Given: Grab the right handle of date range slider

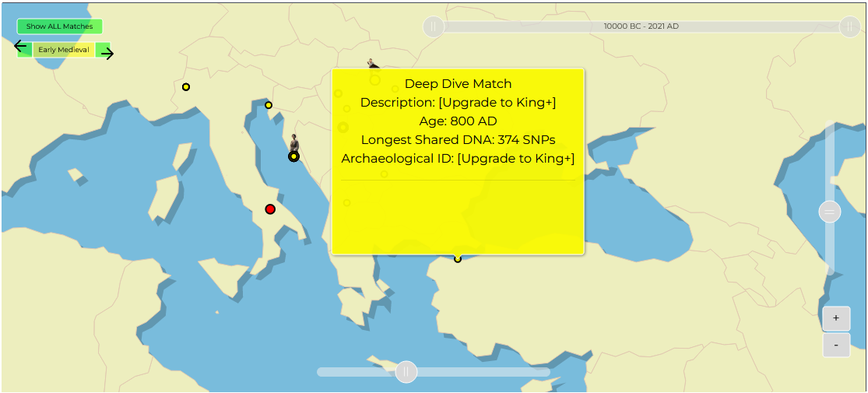Looking at the screenshot, I should click(x=850, y=26).
